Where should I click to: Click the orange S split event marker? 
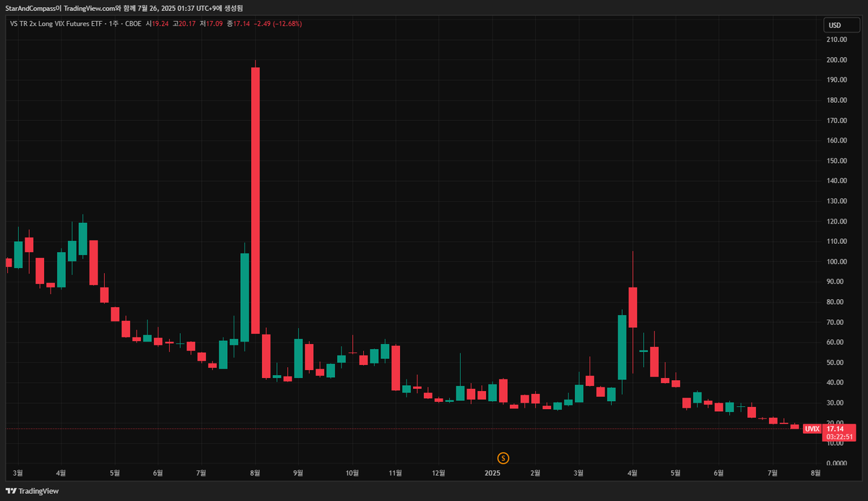[503, 458]
